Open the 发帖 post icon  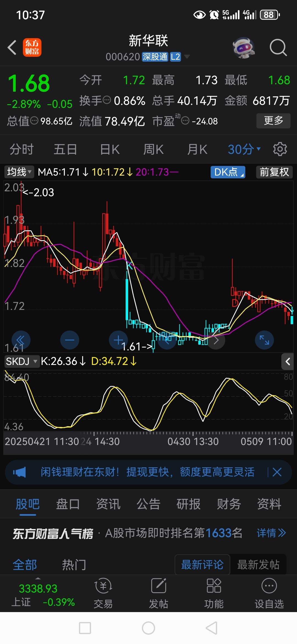point(159,593)
